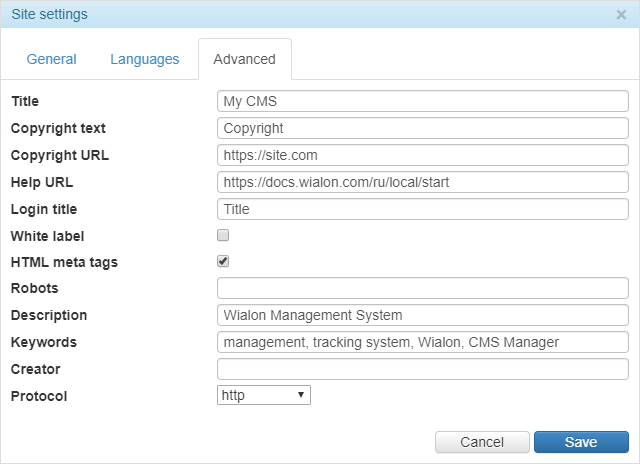Click into the Login title field
Image resolution: width=640 pixels, height=464 pixels.
tap(422, 209)
